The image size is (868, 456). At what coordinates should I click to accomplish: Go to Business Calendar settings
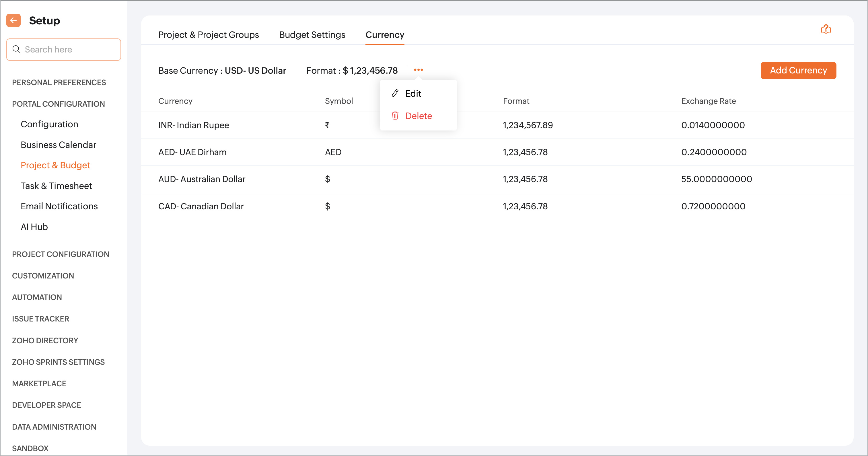[x=58, y=145]
